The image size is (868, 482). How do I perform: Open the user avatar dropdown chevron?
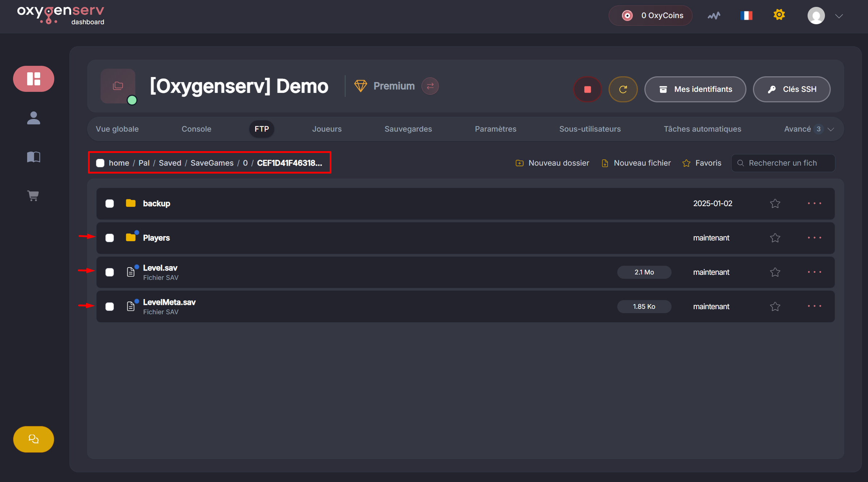pos(839,16)
